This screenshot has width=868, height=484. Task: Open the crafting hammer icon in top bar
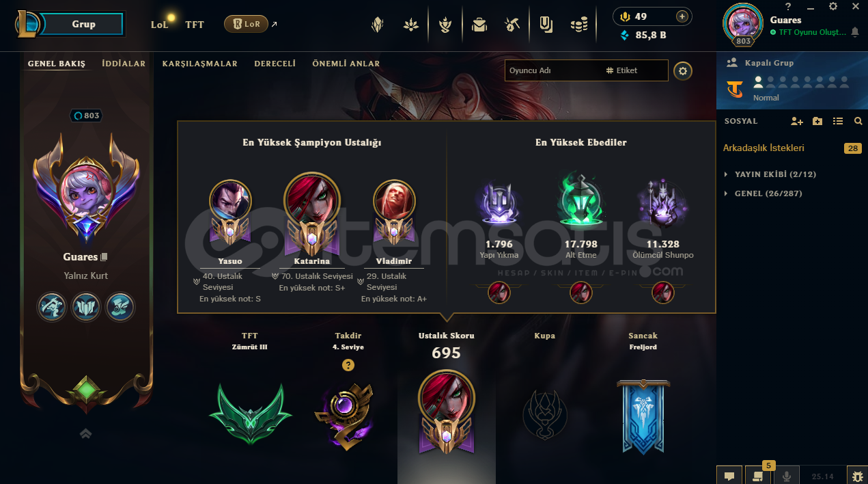click(x=512, y=25)
